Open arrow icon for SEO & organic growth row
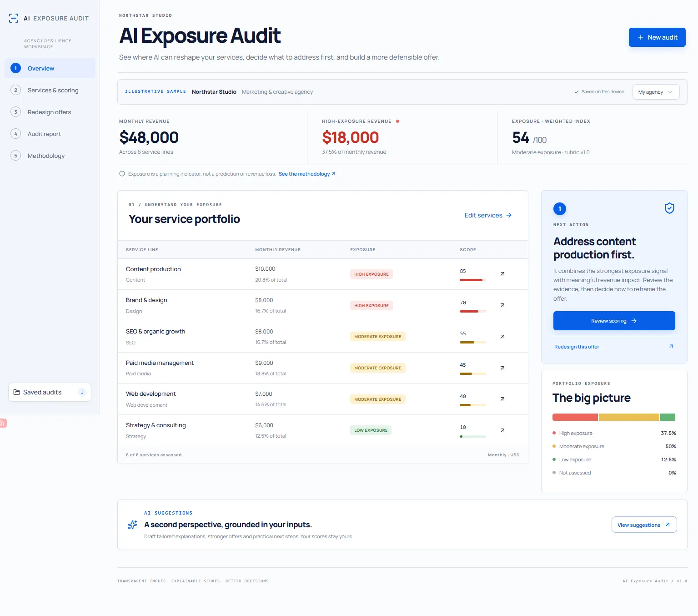The width and height of the screenshot is (698, 616). point(502,337)
